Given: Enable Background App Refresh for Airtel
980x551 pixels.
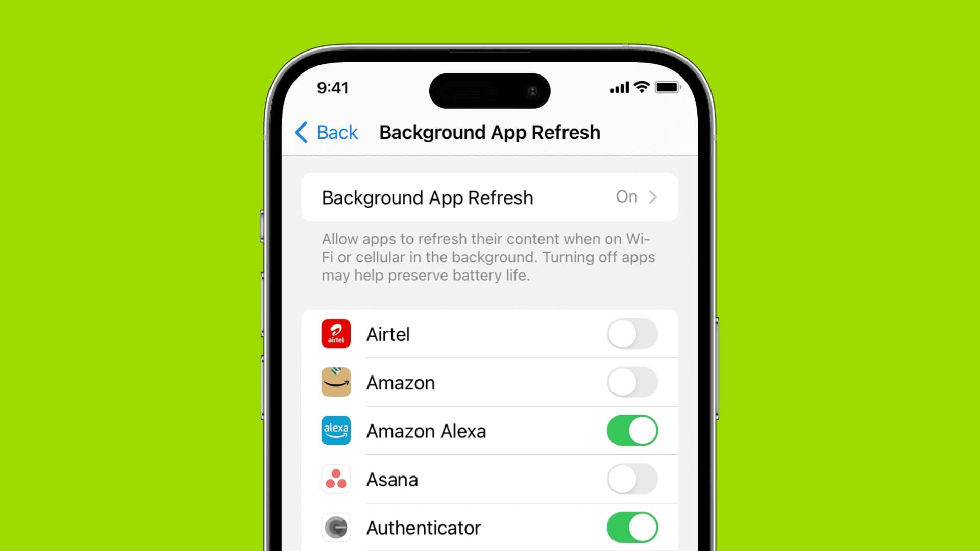Looking at the screenshot, I should click(x=631, y=334).
